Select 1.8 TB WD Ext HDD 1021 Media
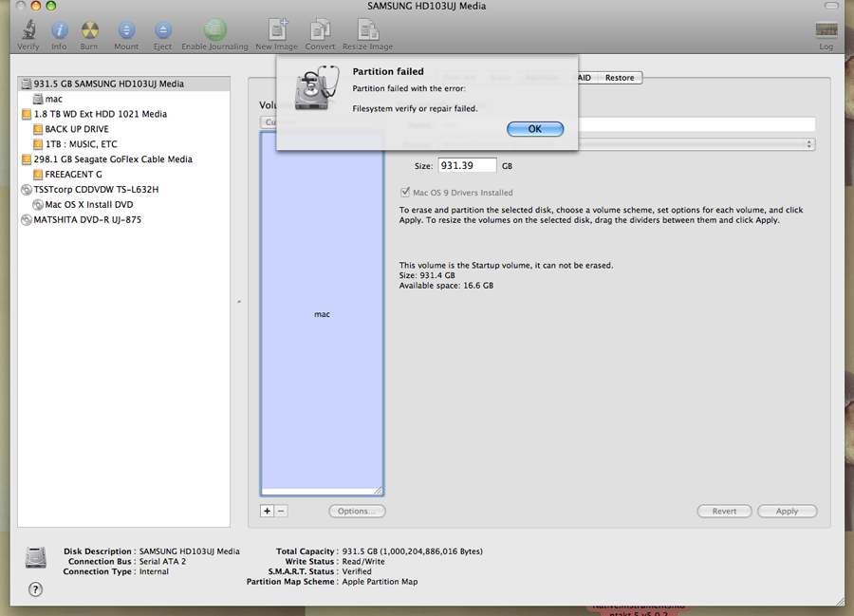The image size is (854, 616). coord(124,114)
